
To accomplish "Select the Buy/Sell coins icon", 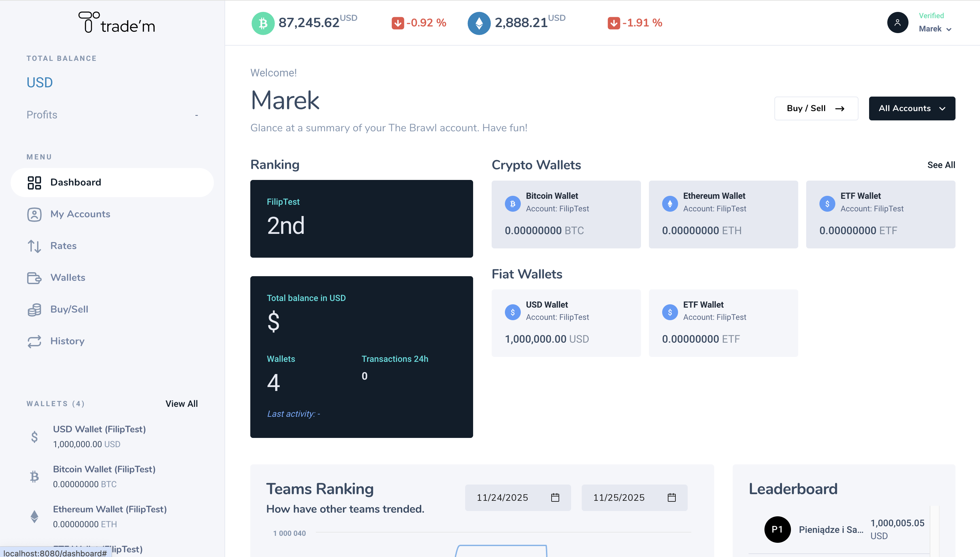I will (x=35, y=310).
